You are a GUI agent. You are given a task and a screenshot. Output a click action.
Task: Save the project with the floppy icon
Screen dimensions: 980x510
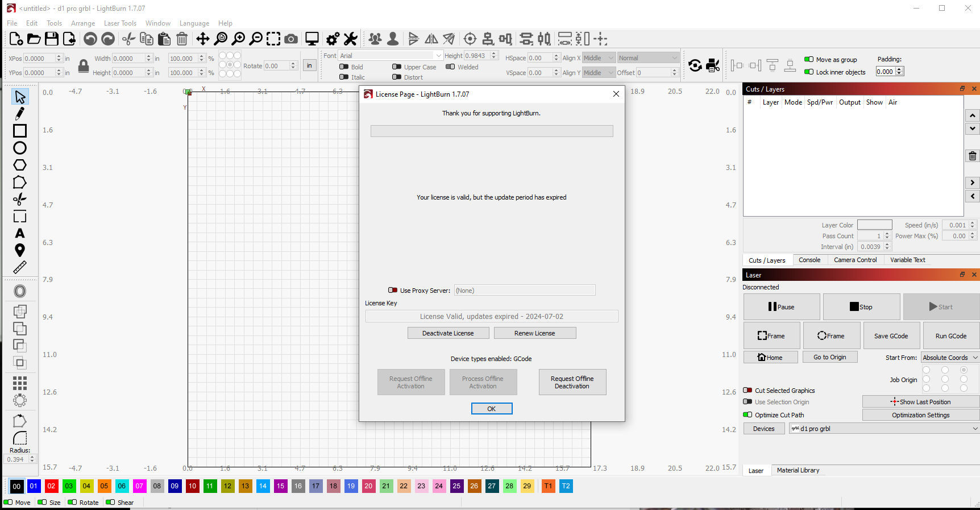pos(51,39)
